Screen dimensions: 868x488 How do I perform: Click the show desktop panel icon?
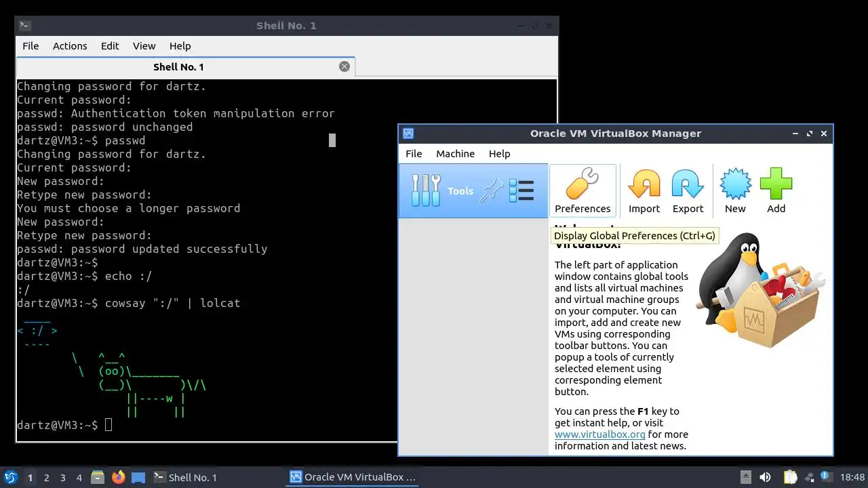(x=138, y=477)
